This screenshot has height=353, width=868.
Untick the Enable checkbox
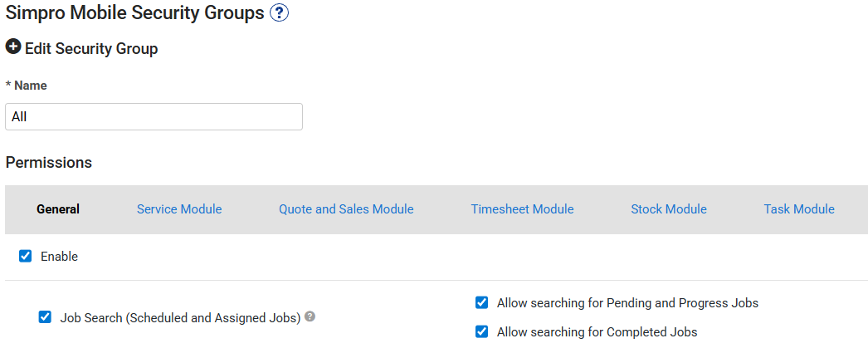click(26, 257)
